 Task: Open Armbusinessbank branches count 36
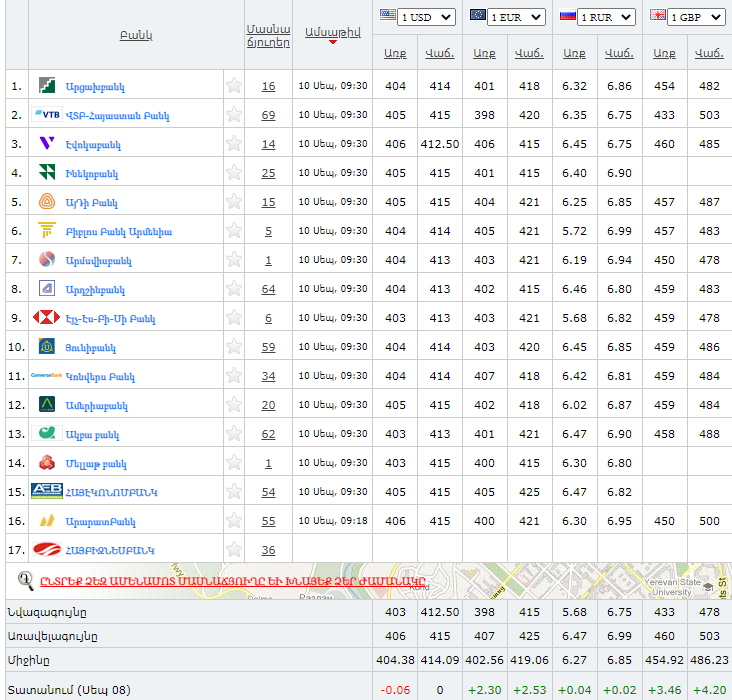[x=268, y=550]
